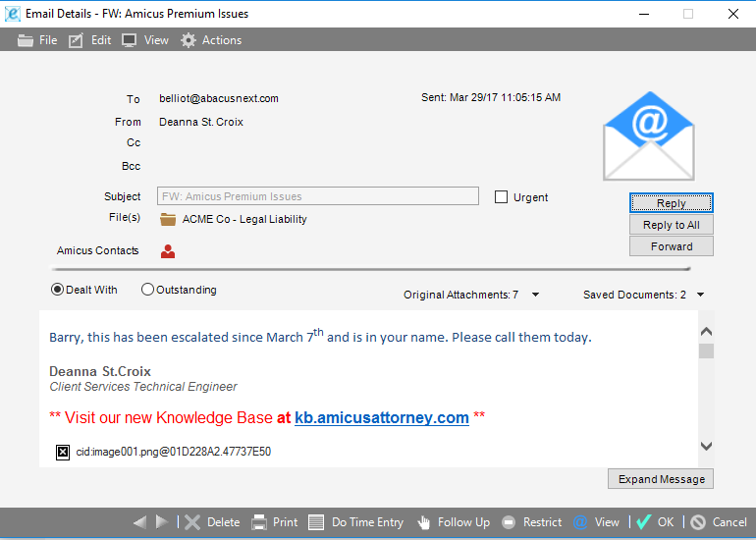Click Client Services Technical Engineer text
The width and height of the screenshot is (756, 540).
click(143, 387)
